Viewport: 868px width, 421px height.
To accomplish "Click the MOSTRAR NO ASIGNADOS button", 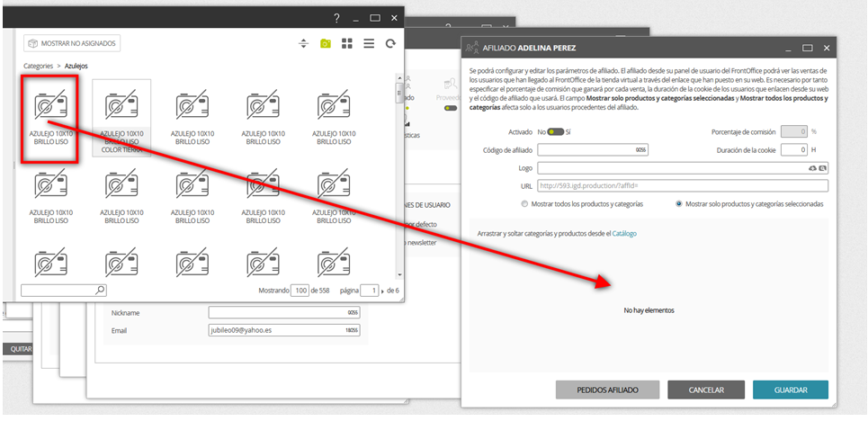I will (x=72, y=43).
